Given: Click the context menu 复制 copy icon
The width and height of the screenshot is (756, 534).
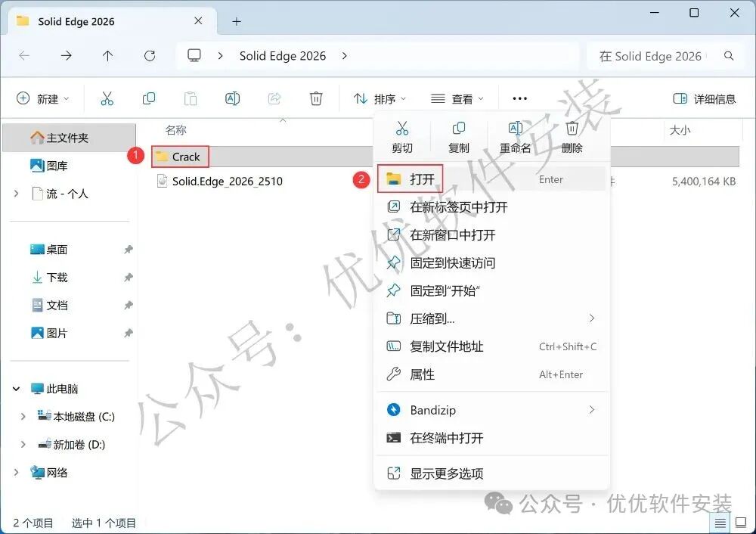Looking at the screenshot, I should click(x=459, y=129).
